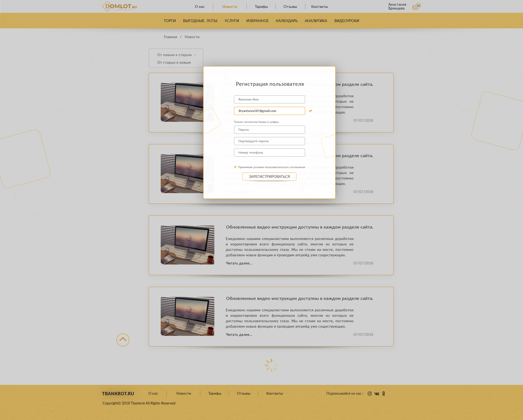523x420 pixels.
Task: Go to the ТОРГИ section
Action: pyautogui.click(x=170, y=21)
